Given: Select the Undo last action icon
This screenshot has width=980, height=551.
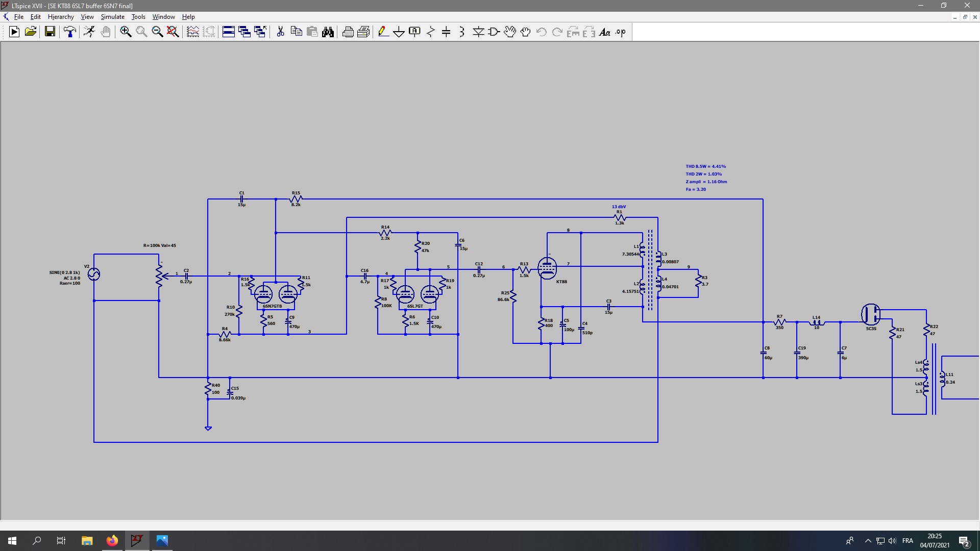Looking at the screenshot, I should tap(542, 32).
